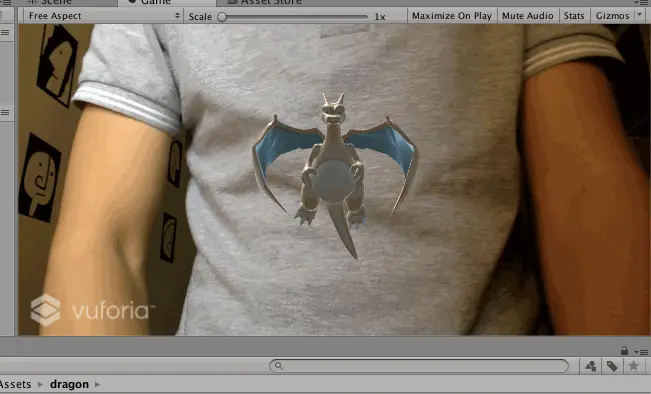Screen dimensions: 651x394
Task: Search by type filter icon
Action: pyautogui.click(x=591, y=366)
